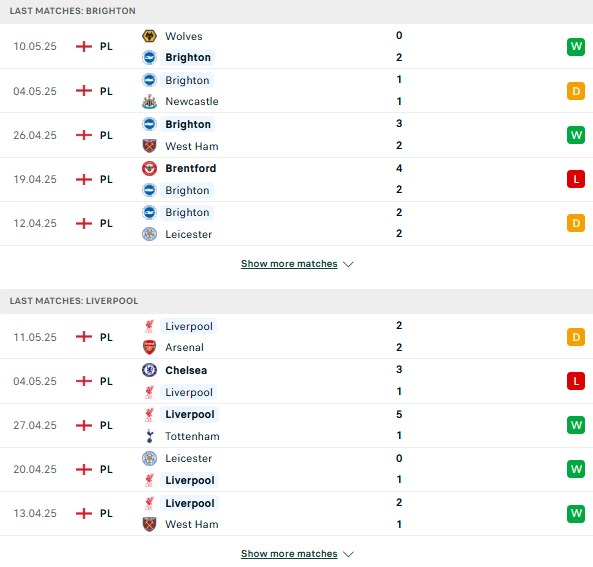Viewport: 593px width, 567px height.
Task: Click the England flag on 10.05.25 match
Action: coord(84,47)
